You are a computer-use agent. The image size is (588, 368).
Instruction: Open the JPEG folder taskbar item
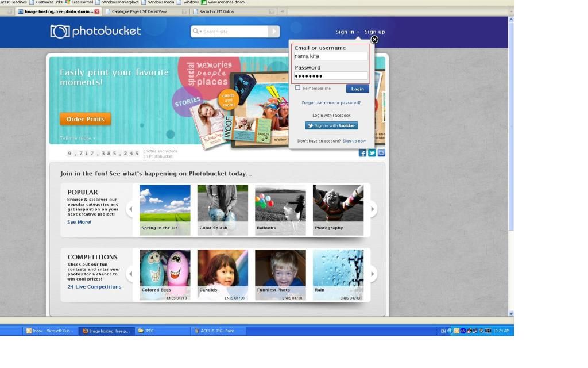163,331
